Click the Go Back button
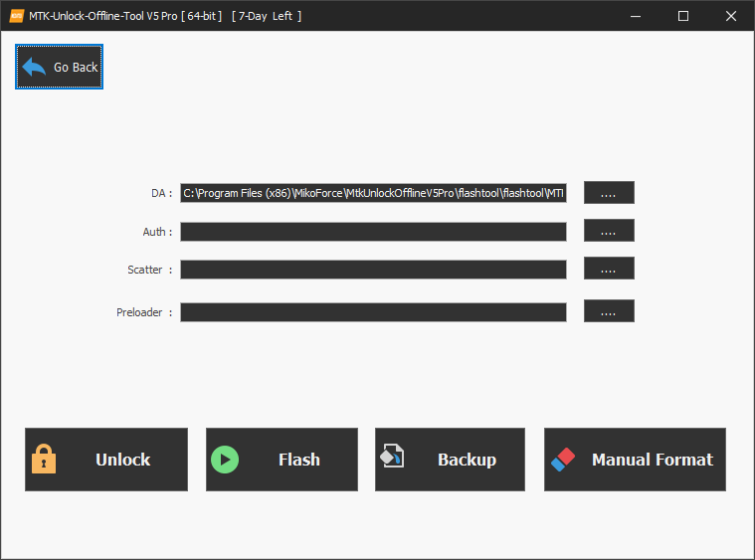 tap(60, 67)
